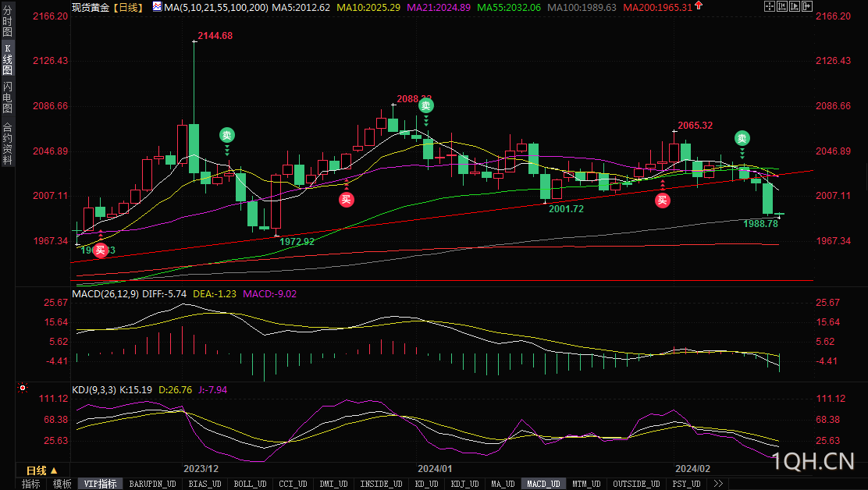Screen dimensions: 868x490
Task: Click the 现货黄金【日线】 chart title
Action: pos(108,7)
